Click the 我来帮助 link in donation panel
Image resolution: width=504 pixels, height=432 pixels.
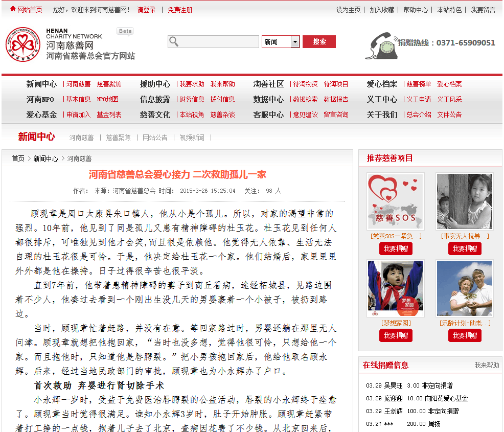[487, 365]
